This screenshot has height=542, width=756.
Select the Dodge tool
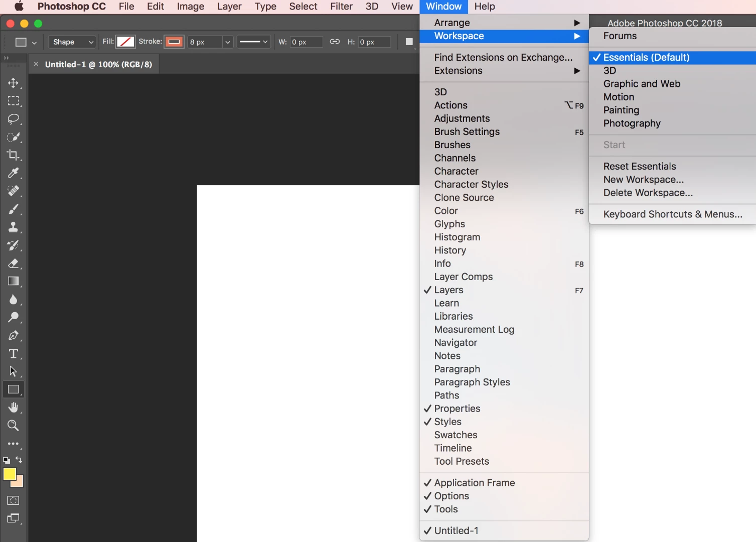pyautogui.click(x=14, y=318)
